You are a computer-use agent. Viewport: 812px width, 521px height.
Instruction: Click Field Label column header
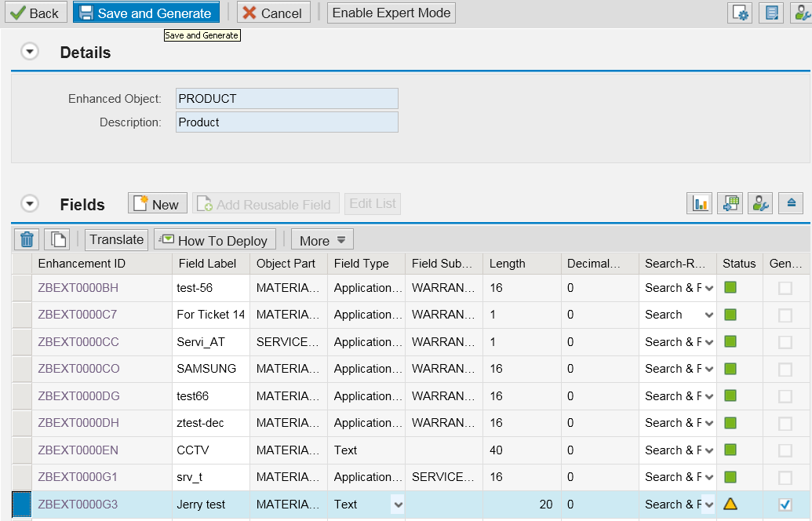[211, 264]
